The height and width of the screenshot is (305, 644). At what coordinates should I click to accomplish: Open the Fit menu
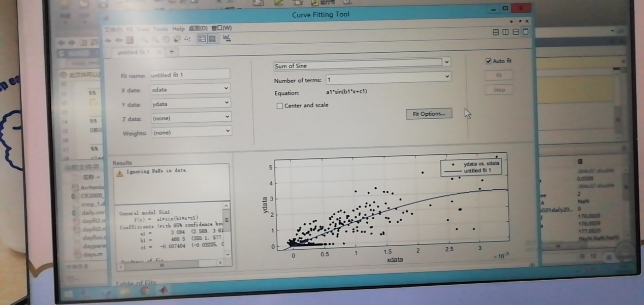130,29
